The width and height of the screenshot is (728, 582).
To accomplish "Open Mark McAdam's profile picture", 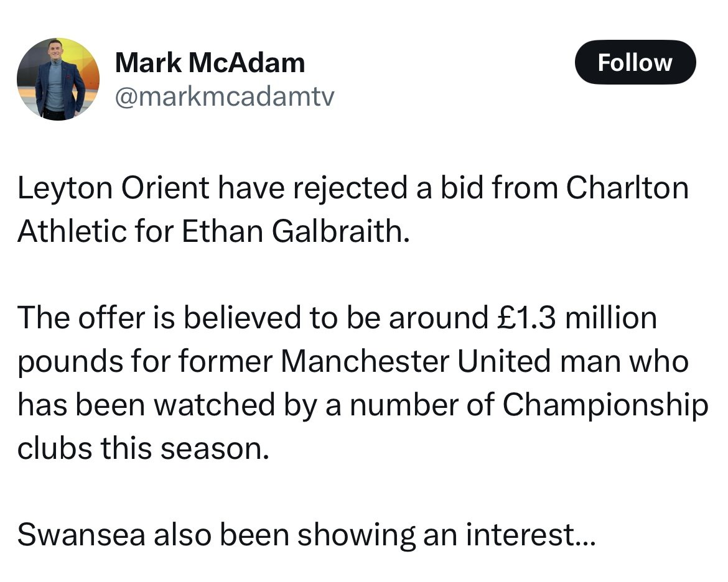I will (58, 79).
